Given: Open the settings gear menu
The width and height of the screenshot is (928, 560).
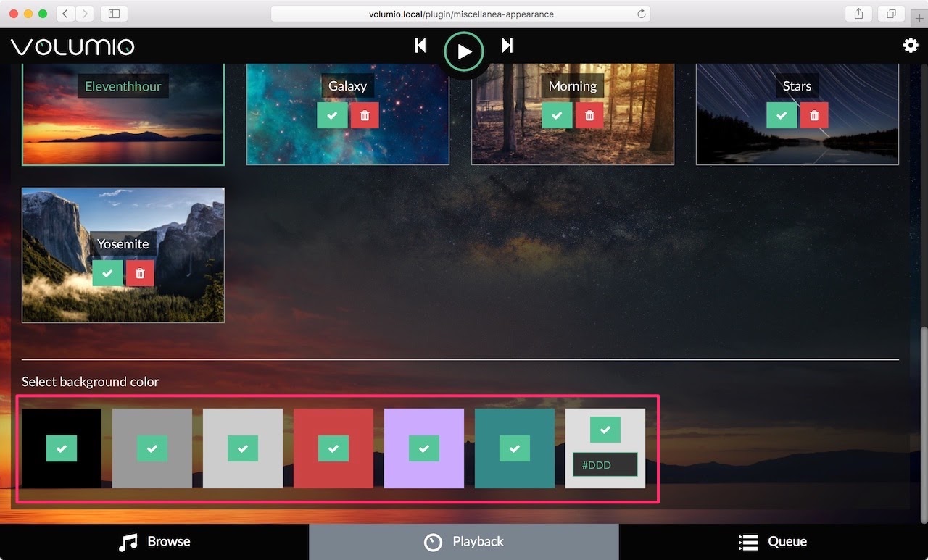Looking at the screenshot, I should click(x=911, y=46).
